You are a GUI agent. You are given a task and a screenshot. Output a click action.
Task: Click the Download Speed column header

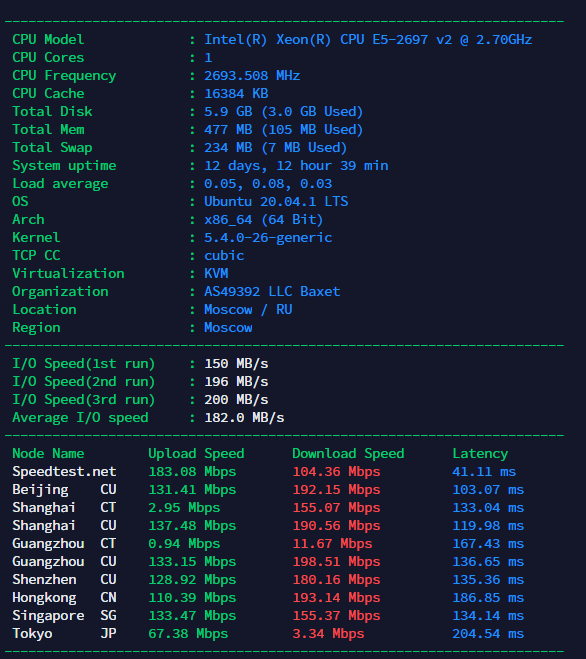pyautogui.click(x=348, y=453)
